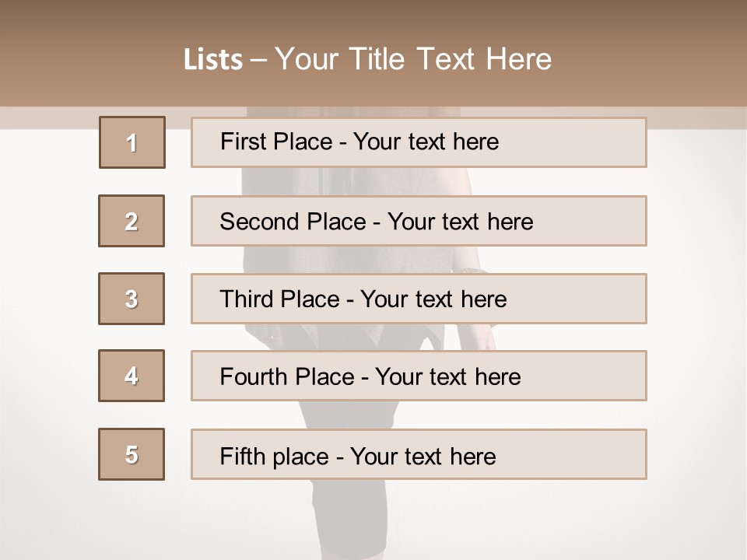Click the 'Fifth place - Your text here' field

click(419, 454)
